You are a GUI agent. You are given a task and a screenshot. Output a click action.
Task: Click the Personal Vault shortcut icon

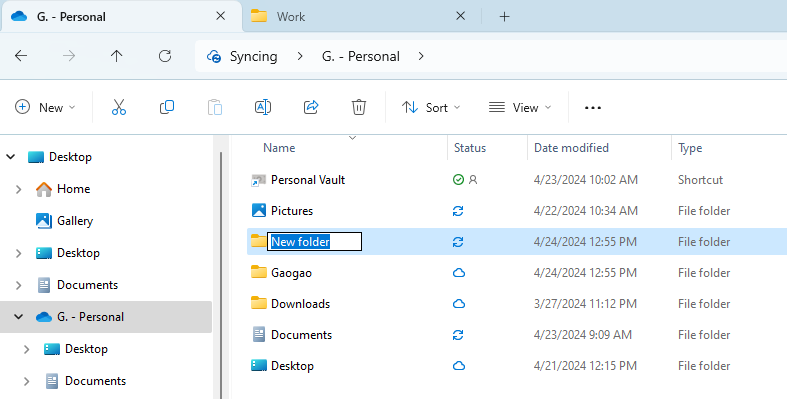click(x=258, y=180)
